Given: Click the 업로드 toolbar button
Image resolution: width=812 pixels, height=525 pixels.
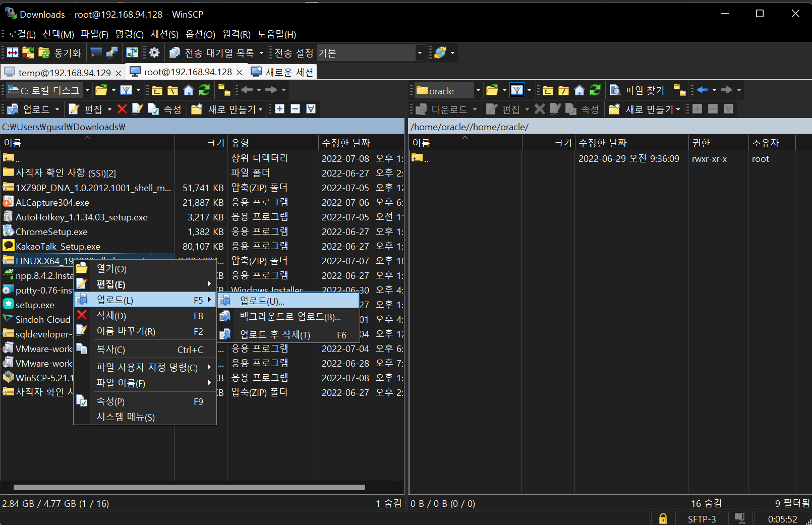Looking at the screenshot, I should coord(29,109).
